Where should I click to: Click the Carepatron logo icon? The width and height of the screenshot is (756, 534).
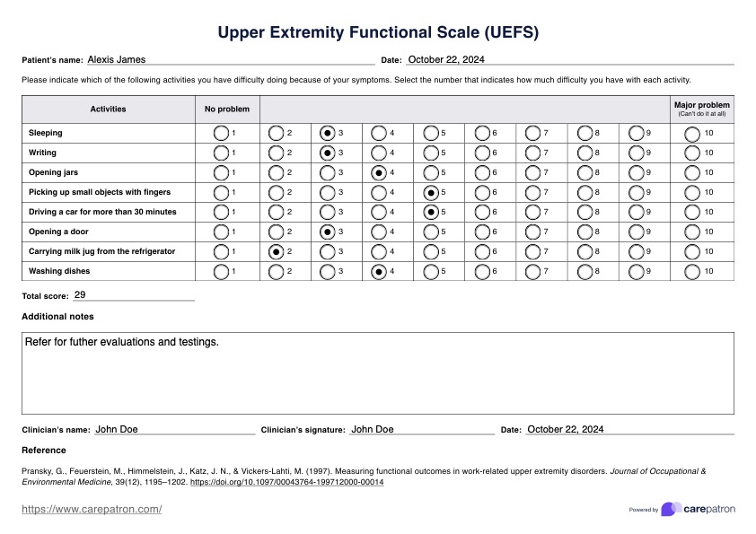point(671,509)
